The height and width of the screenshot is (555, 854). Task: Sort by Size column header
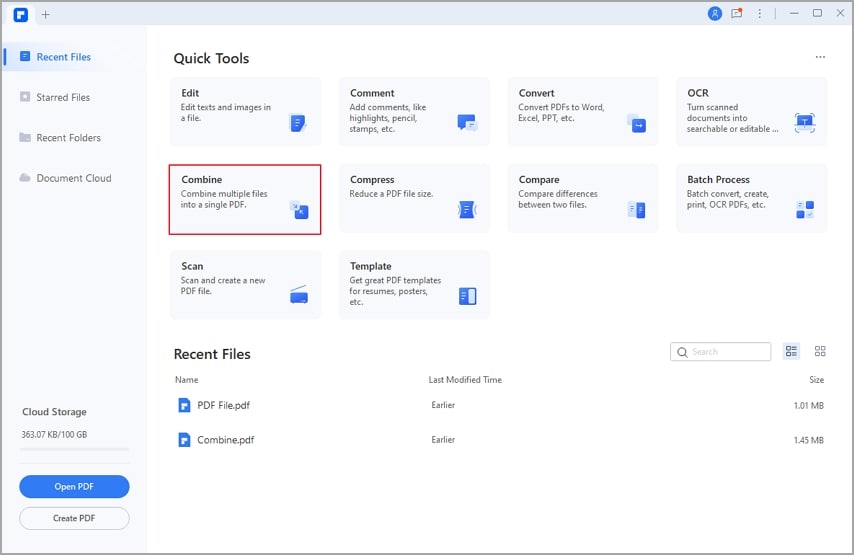[816, 380]
